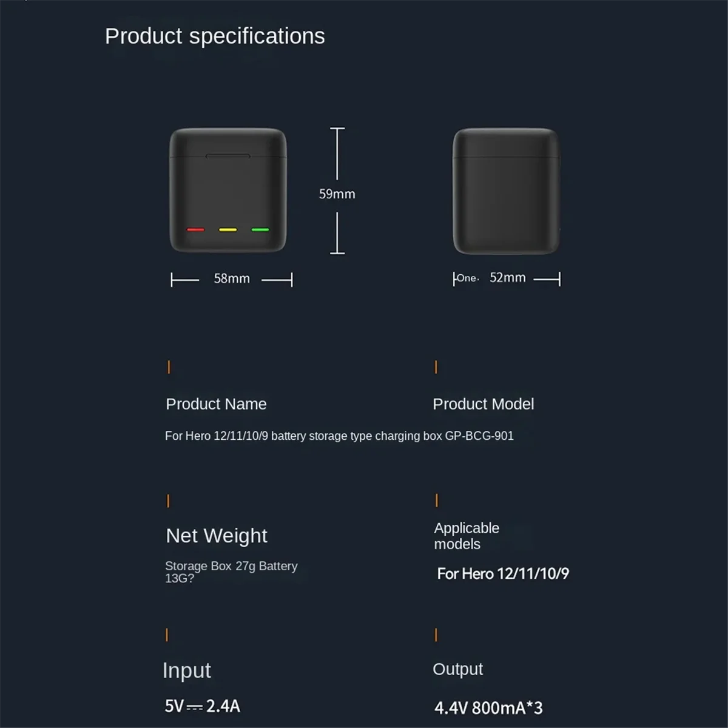Click the Product Name heading

pyautogui.click(x=216, y=404)
